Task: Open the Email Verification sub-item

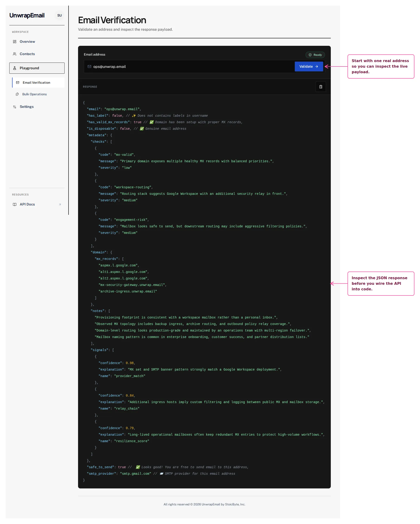Action: coord(38,83)
